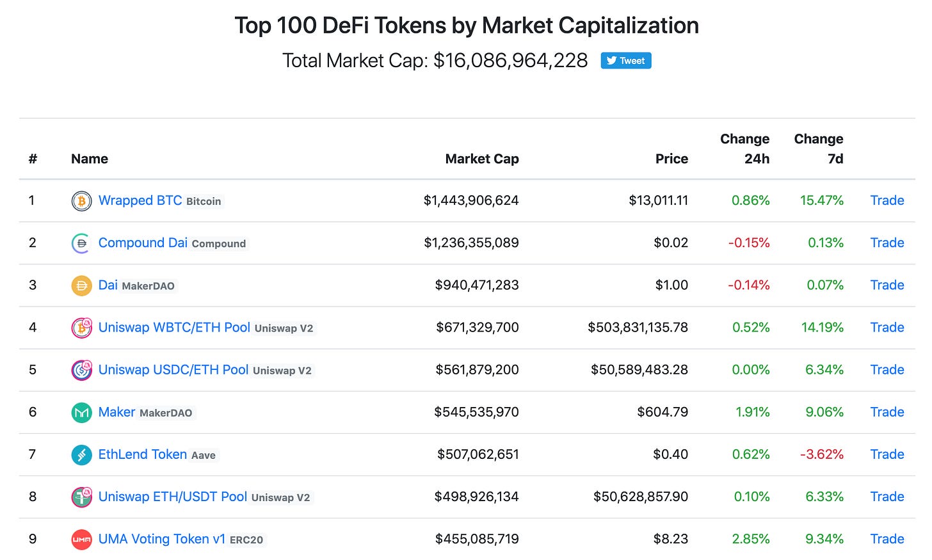This screenshot has width=932, height=560.
Task: Click Trade for the Maker row
Action: 887,412
